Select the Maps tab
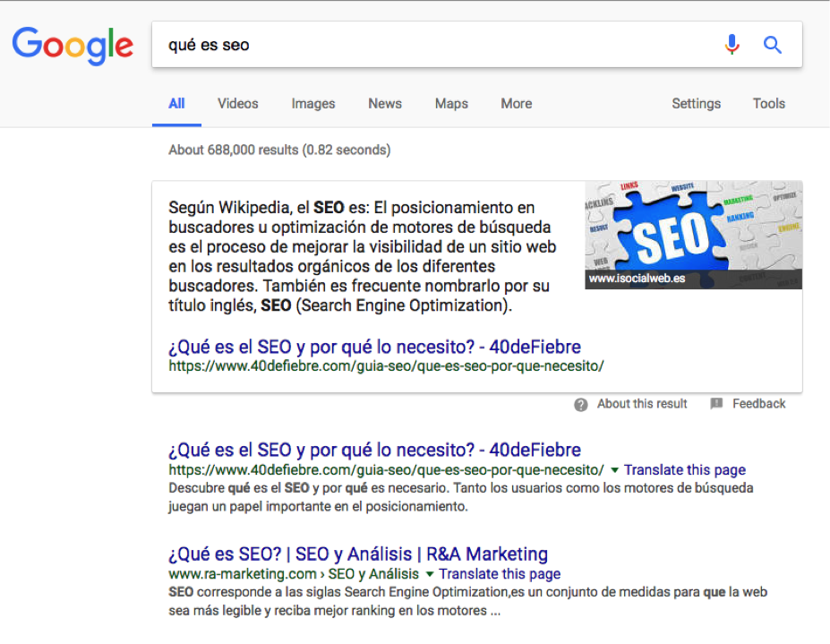 click(x=451, y=104)
